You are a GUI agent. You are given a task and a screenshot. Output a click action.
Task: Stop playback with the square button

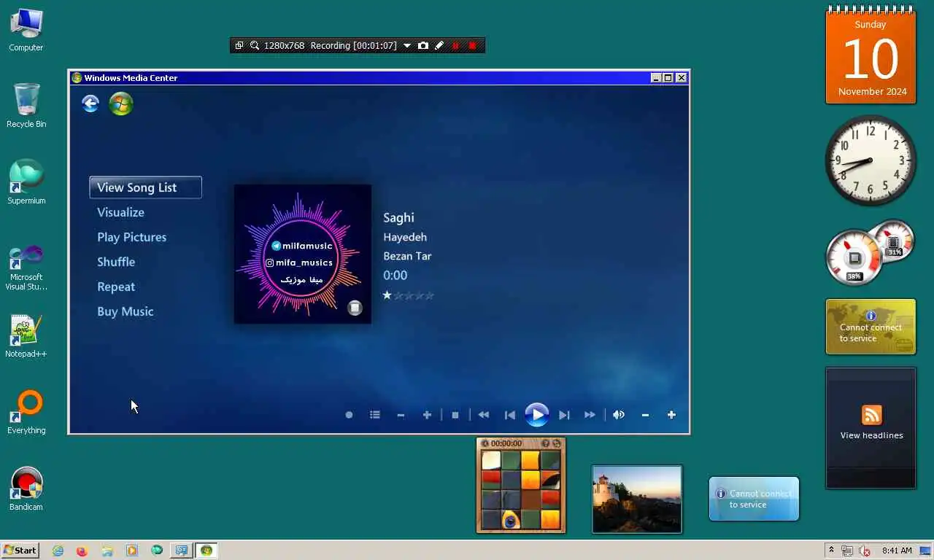pos(455,415)
